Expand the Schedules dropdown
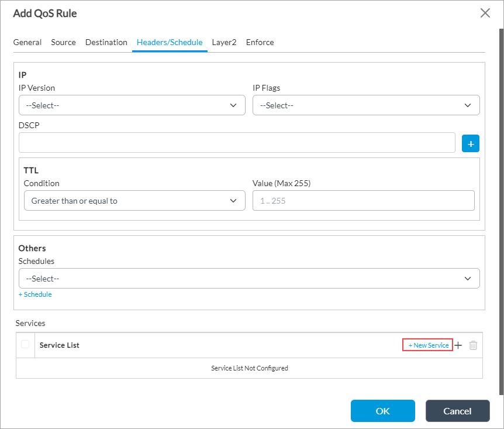Viewport: 504px width, 429px height. click(x=248, y=279)
